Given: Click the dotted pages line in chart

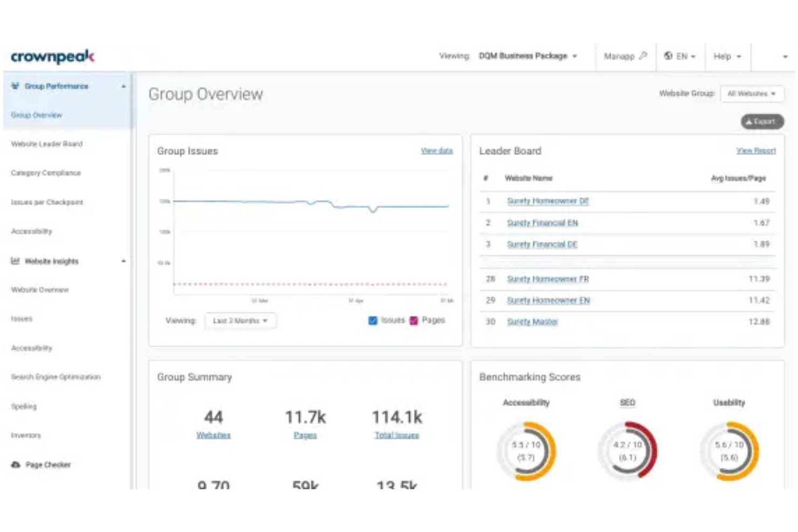Looking at the screenshot, I should 310,284.
